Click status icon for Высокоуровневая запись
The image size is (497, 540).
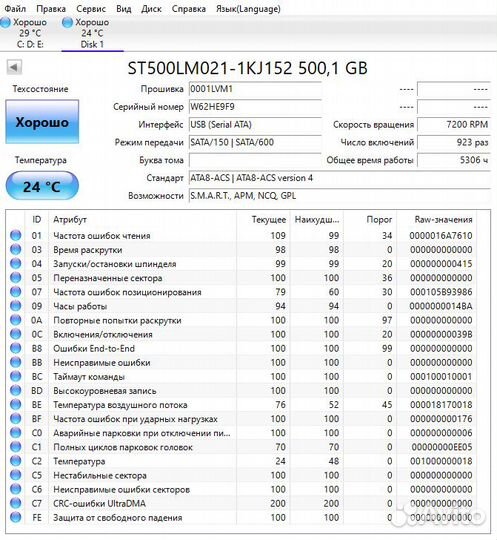pyautogui.click(x=15, y=391)
